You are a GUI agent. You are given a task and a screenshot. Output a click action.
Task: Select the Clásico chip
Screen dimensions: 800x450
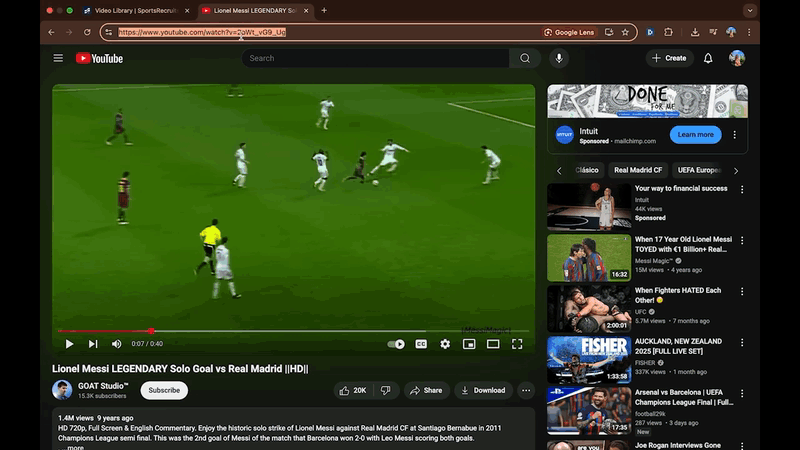pos(587,170)
